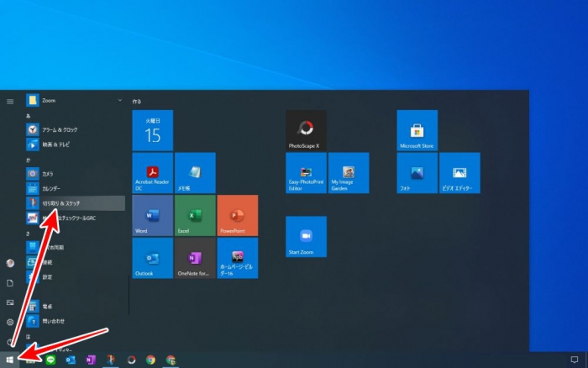
Task: Open the OneNote for... tile
Action: tap(195, 258)
